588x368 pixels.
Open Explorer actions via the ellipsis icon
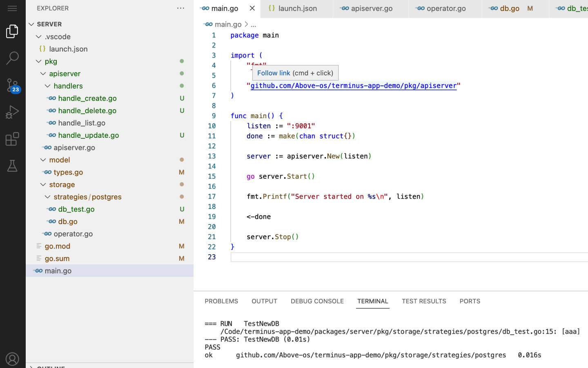coord(180,8)
